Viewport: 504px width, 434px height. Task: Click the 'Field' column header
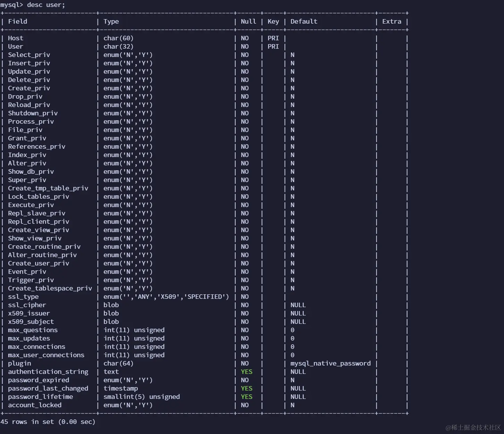[17, 22]
